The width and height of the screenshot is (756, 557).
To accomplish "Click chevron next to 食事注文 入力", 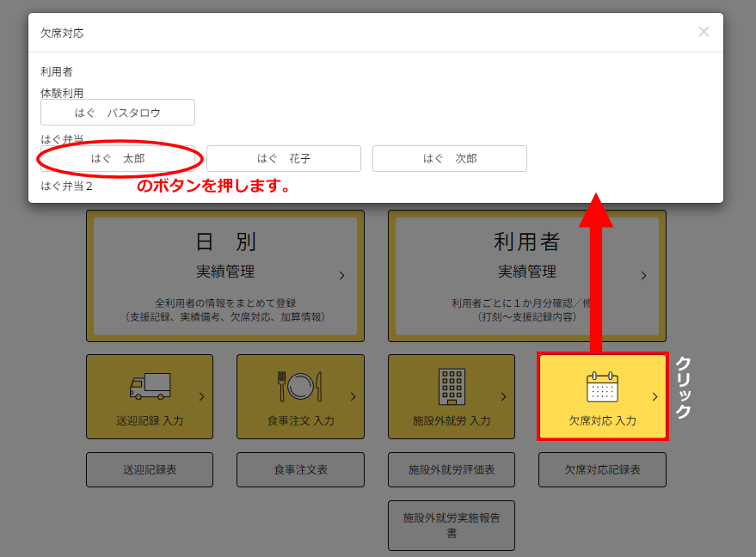I will [353, 397].
